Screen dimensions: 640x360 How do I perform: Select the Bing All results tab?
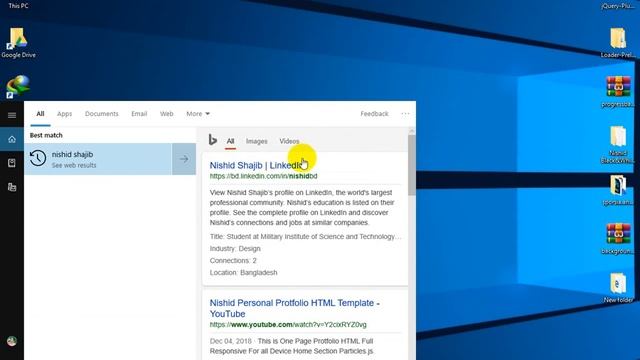(x=230, y=141)
